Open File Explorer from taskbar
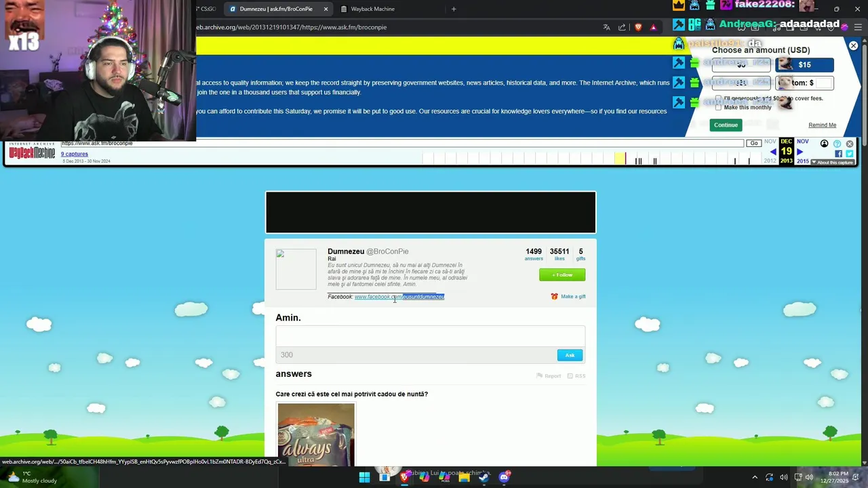This screenshot has width=868, height=488. tap(464, 477)
